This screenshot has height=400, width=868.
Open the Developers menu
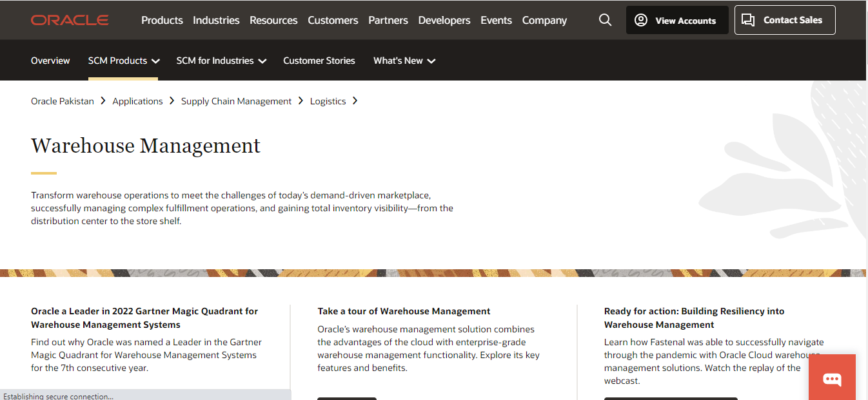444,20
